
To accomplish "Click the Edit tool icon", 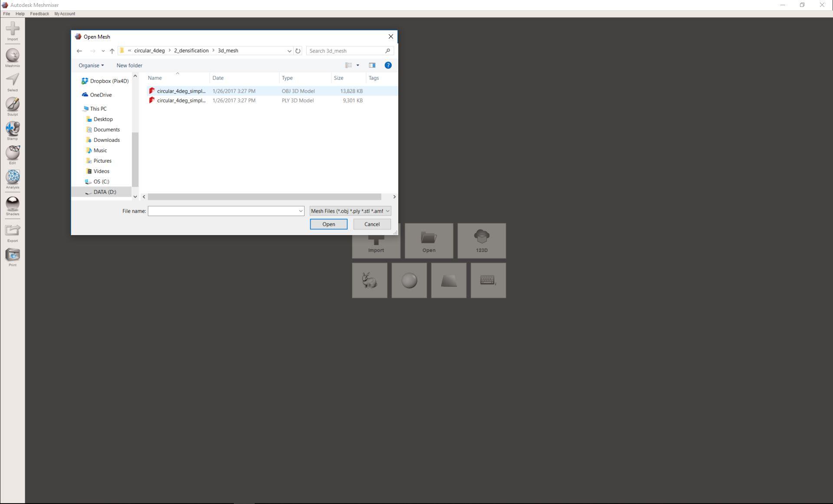I will coord(13,153).
